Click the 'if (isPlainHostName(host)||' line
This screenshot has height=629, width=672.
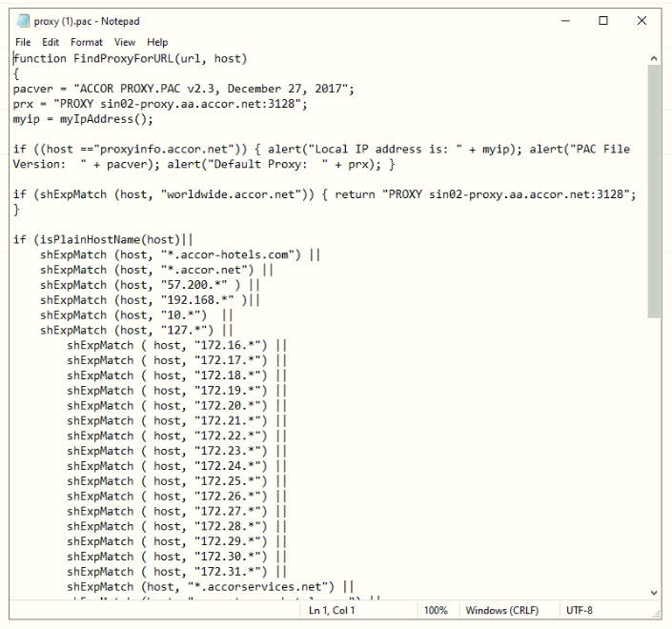coord(103,239)
